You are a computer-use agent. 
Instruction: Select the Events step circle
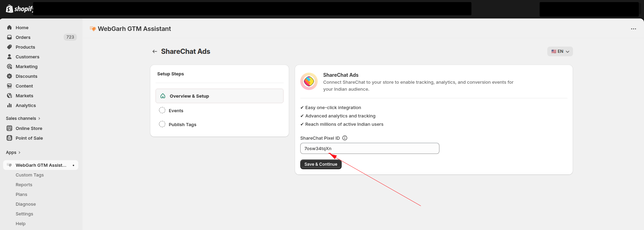click(162, 110)
